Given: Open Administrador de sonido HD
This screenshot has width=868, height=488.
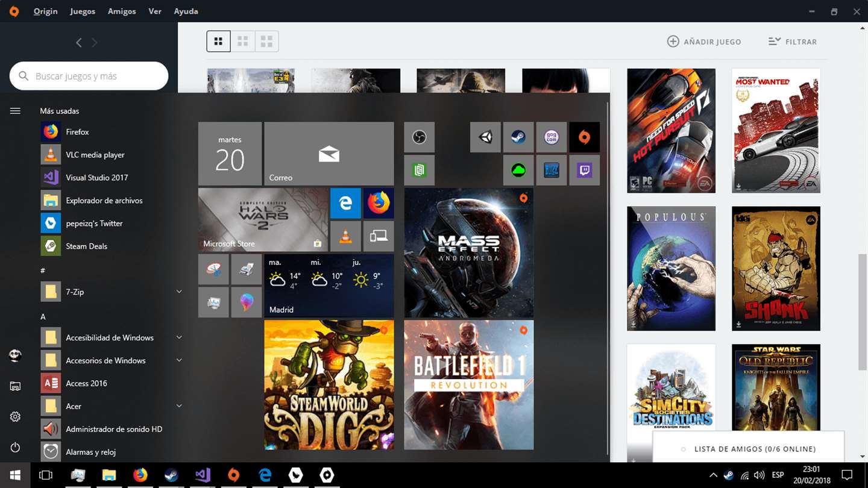Looking at the screenshot, I should pyautogui.click(x=112, y=430).
